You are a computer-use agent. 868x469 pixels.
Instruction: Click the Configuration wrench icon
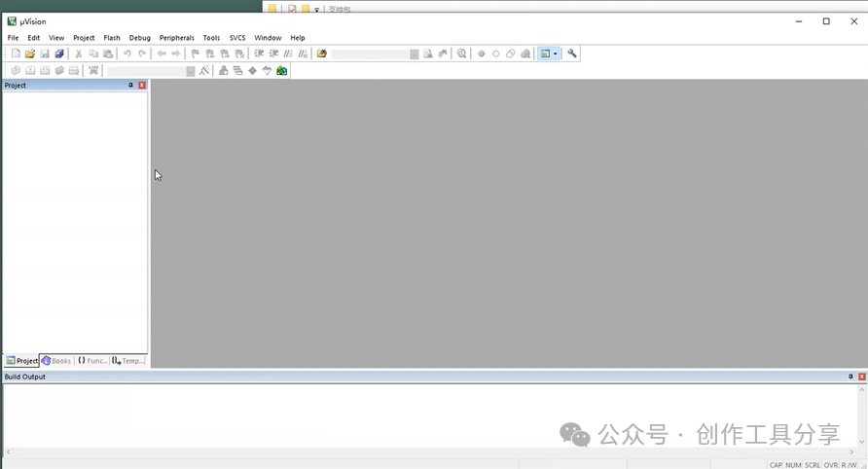tap(572, 54)
